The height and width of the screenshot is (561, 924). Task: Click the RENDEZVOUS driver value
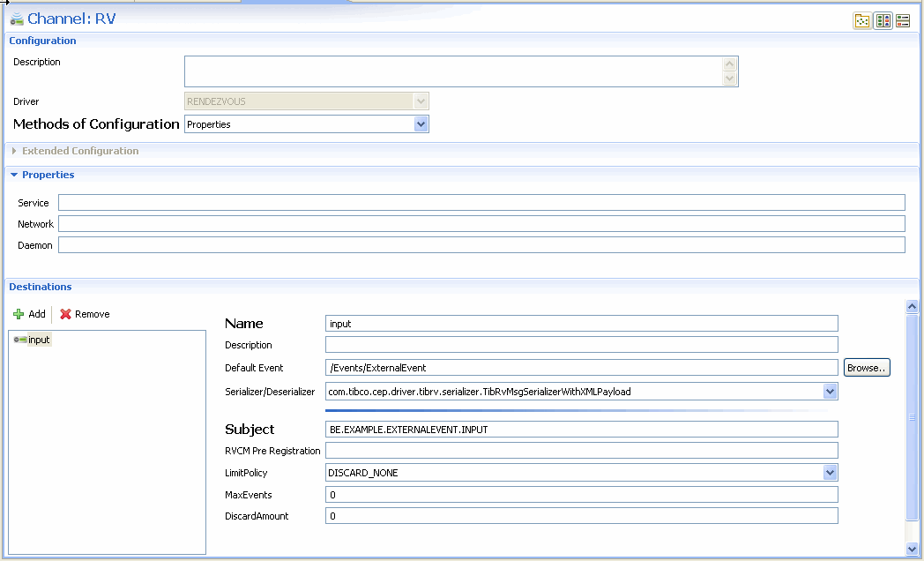216,101
